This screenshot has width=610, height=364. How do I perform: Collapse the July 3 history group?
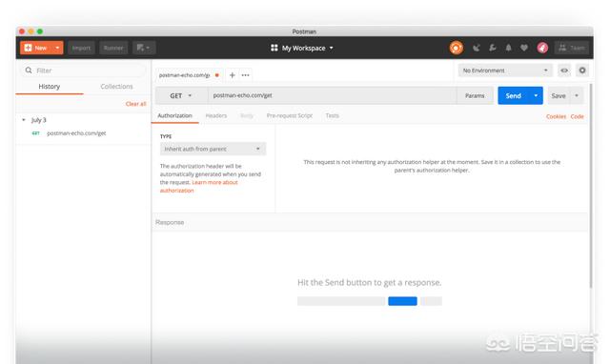(x=24, y=120)
